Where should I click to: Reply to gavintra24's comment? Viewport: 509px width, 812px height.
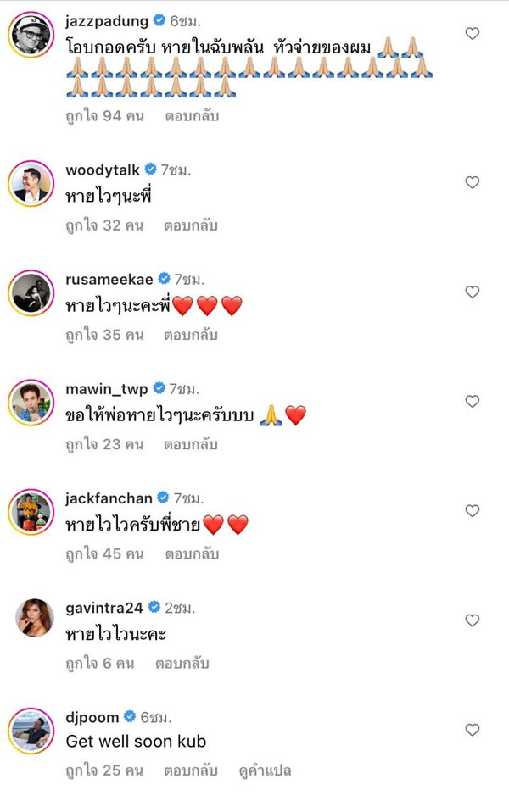pos(184,664)
